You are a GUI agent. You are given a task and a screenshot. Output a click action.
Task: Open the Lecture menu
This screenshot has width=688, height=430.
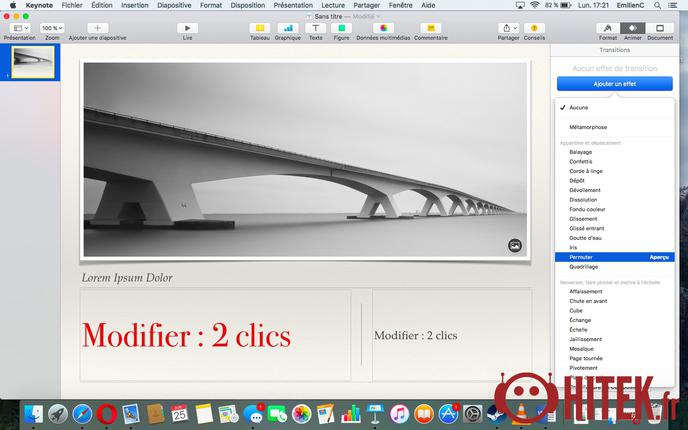pos(333,5)
